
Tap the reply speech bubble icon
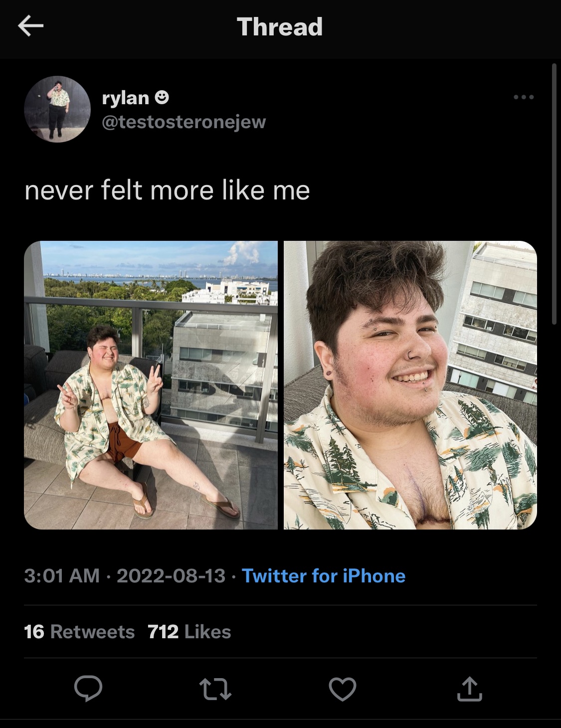(x=88, y=689)
